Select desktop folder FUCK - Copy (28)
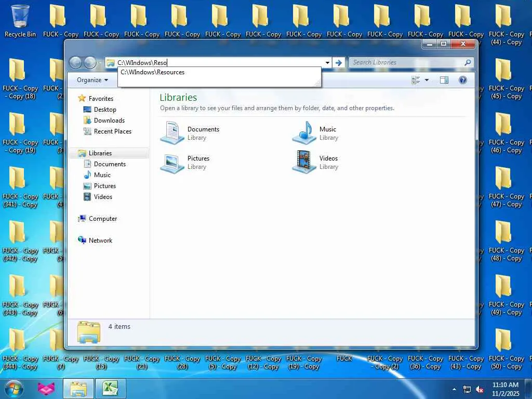 tap(182, 362)
